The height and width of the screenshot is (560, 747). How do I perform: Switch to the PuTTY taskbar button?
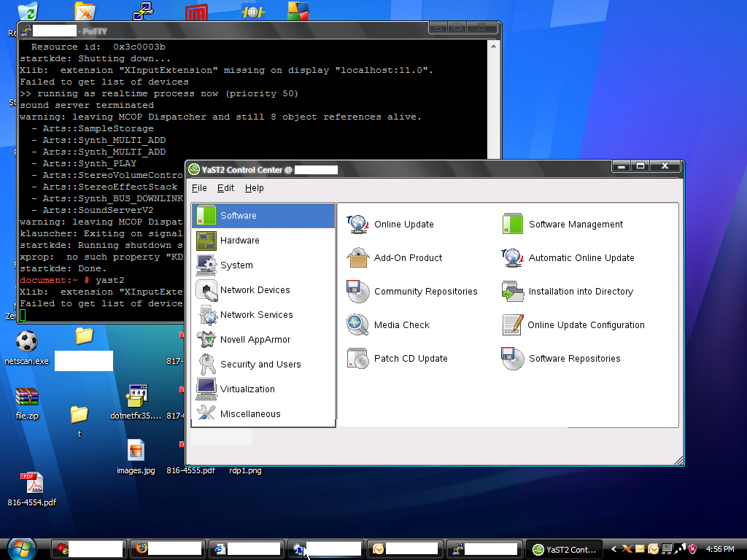[x=484, y=550]
